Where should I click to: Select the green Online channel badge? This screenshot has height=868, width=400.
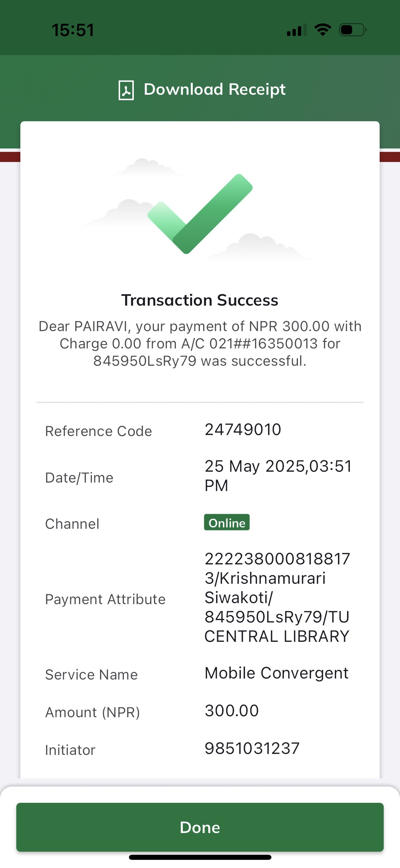point(227,523)
